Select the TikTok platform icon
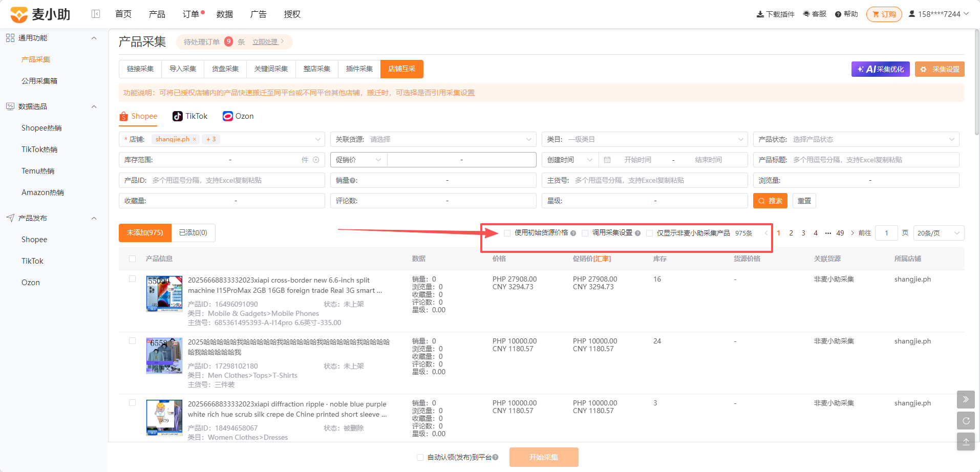 [178, 116]
